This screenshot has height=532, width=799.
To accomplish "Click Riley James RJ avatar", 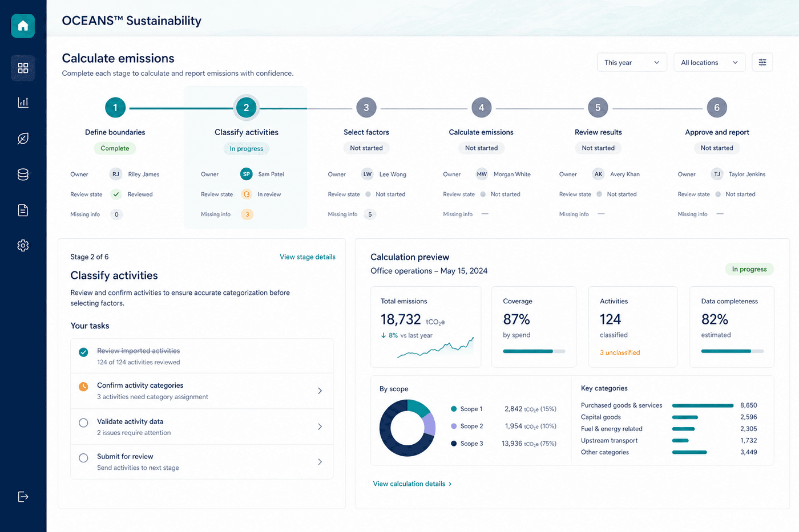I will point(116,174).
